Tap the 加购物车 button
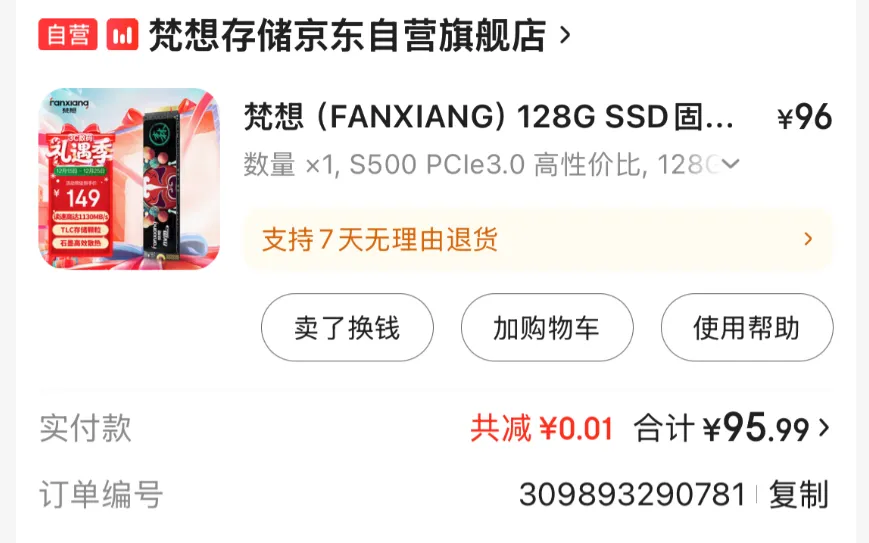The width and height of the screenshot is (869, 543). (x=547, y=327)
